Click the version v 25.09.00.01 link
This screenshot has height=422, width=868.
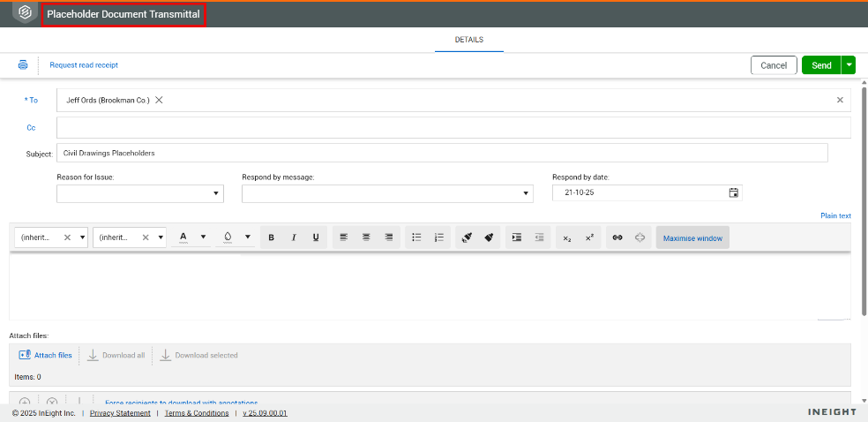(266, 413)
